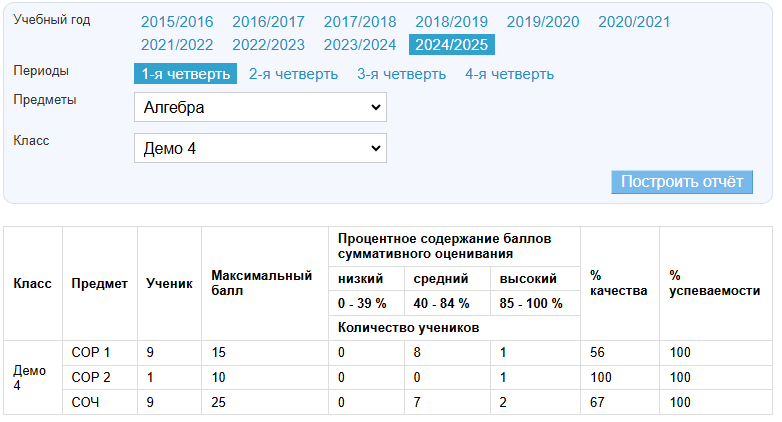Select the 2021/2022 school year
The height and width of the screenshot is (422, 782).
click(177, 44)
